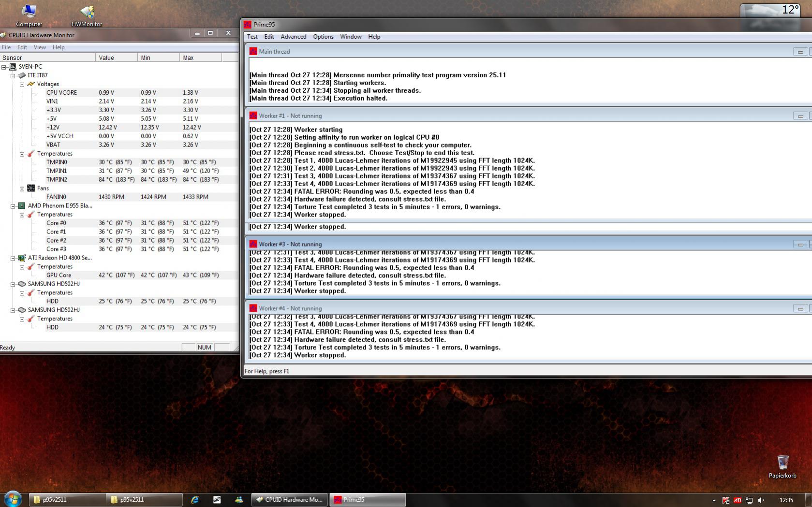Collapse the SVEN-PC root node
Image resolution: width=812 pixels, height=507 pixels.
click(4, 67)
